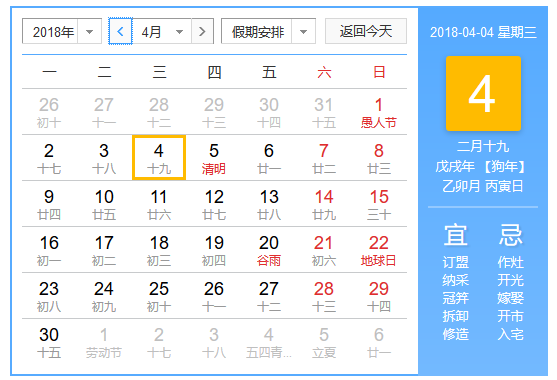The image size is (557, 380).
Task: Click 订盟 in the 宜 list
Action: tap(455, 262)
